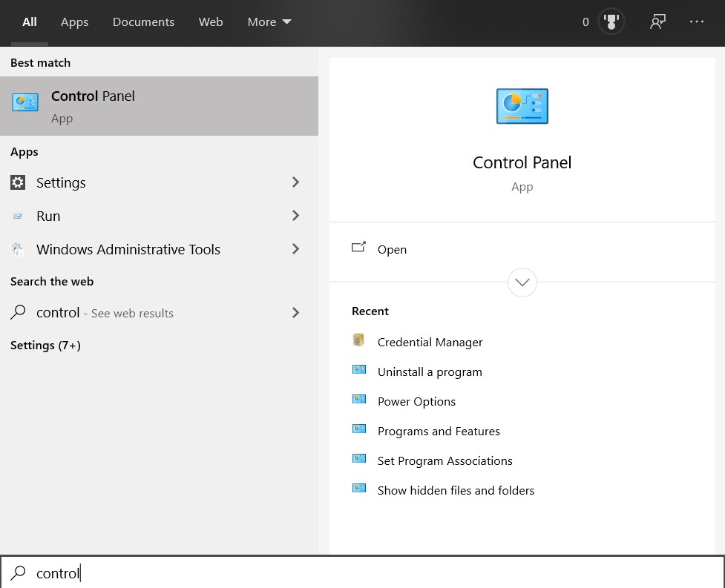The width and height of the screenshot is (725, 588).
Task: Click the rewards trophy badge icon
Action: tap(611, 22)
